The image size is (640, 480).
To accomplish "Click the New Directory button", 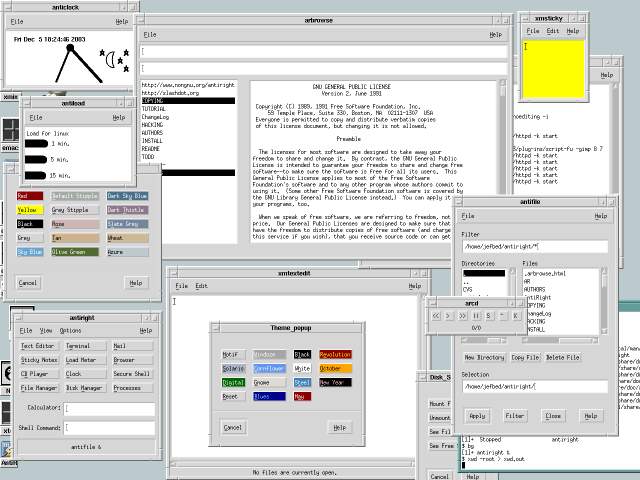I will tap(484, 357).
